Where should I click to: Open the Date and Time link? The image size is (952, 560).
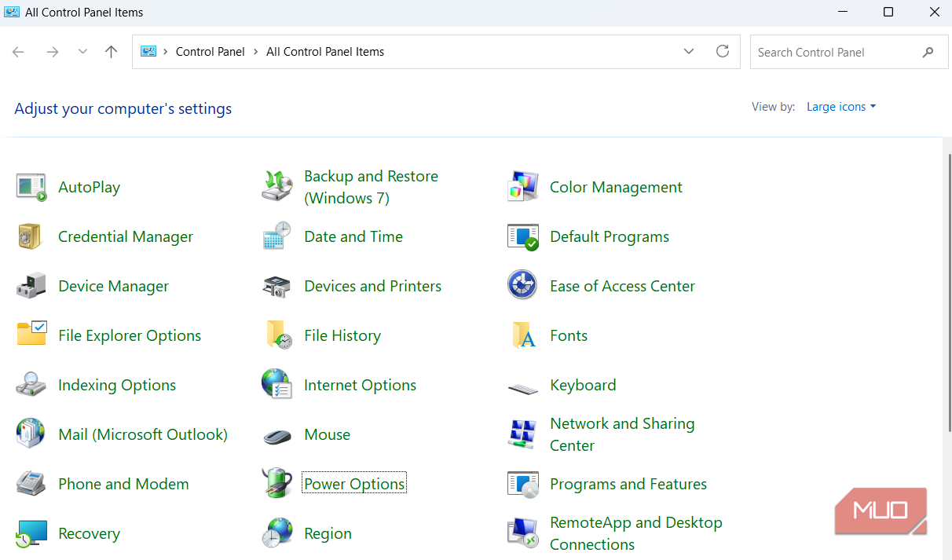point(353,236)
